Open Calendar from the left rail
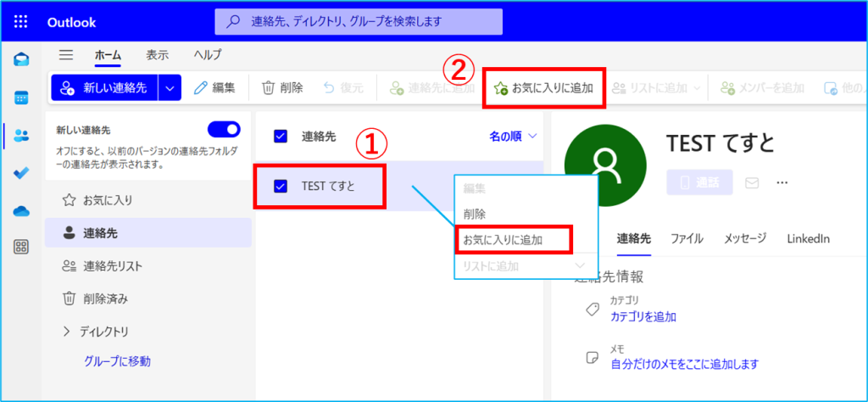This screenshot has width=868, height=402. click(21, 97)
